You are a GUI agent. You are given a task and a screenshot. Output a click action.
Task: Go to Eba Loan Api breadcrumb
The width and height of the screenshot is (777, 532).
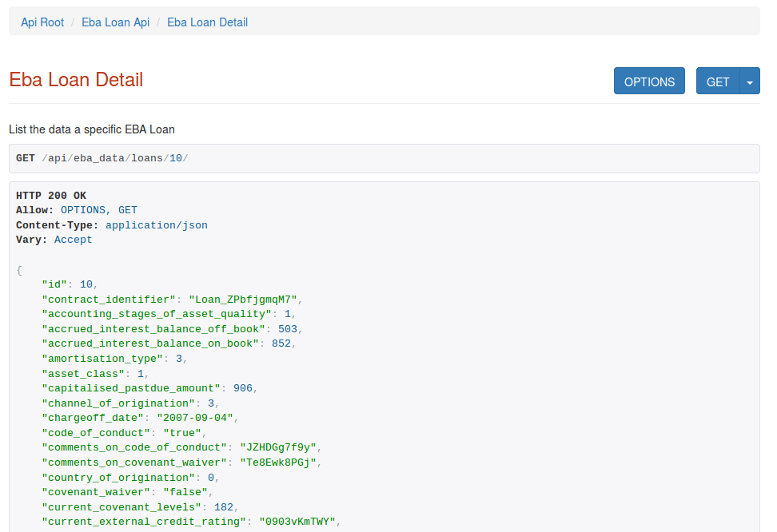(115, 22)
